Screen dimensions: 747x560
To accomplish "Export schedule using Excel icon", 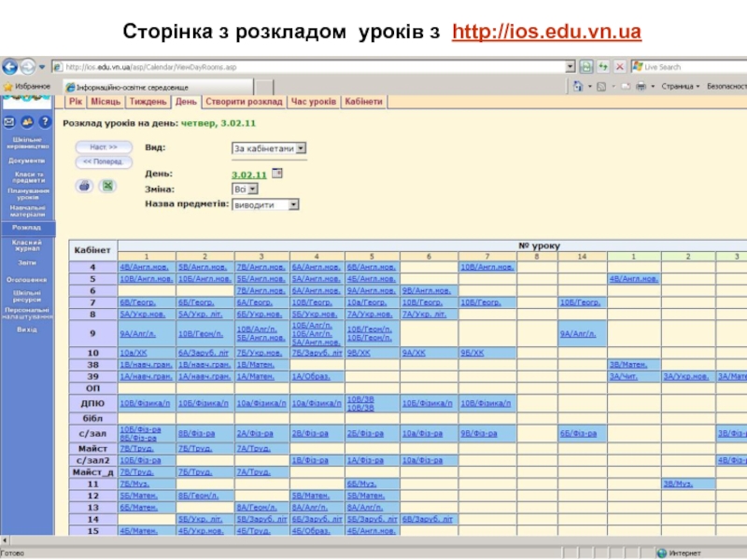I will (x=107, y=186).
